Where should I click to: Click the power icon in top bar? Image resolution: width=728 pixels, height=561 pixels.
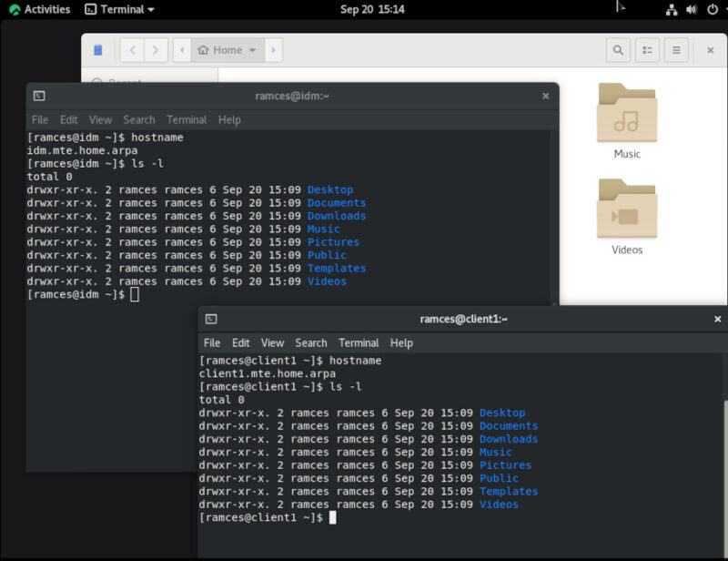(712, 9)
